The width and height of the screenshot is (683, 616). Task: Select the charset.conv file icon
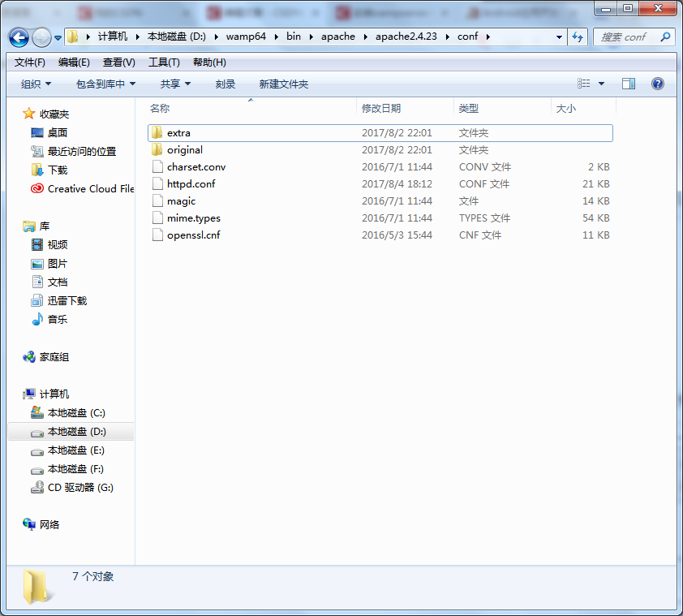(x=157, y=166)
